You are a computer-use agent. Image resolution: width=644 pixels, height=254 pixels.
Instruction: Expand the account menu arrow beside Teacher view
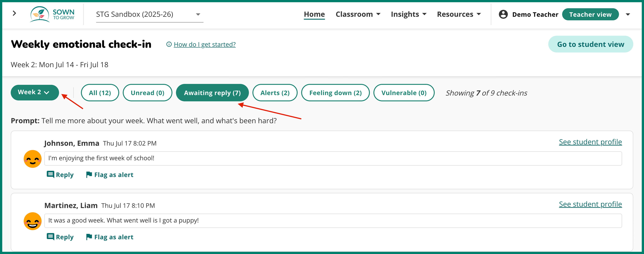(628, 14)
